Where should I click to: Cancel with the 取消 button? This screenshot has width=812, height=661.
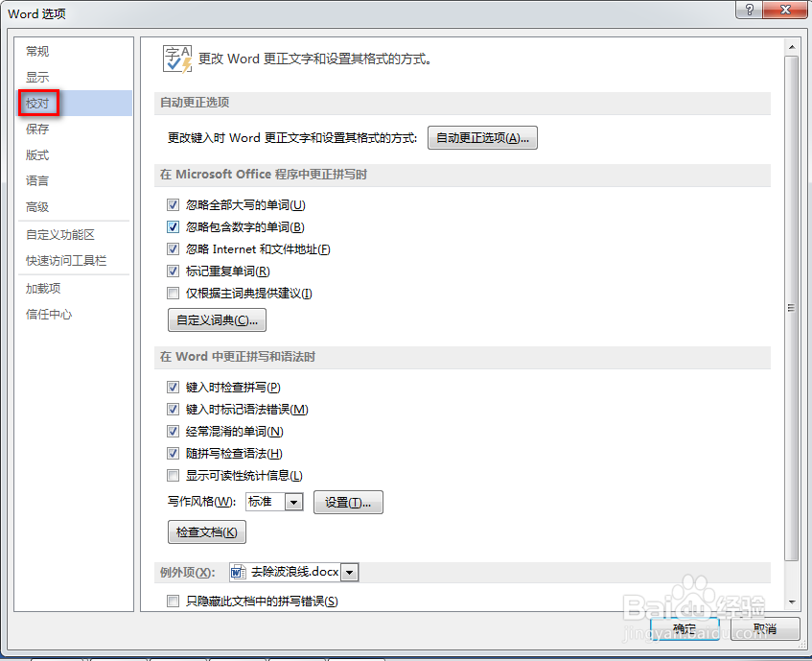point(765,629)
